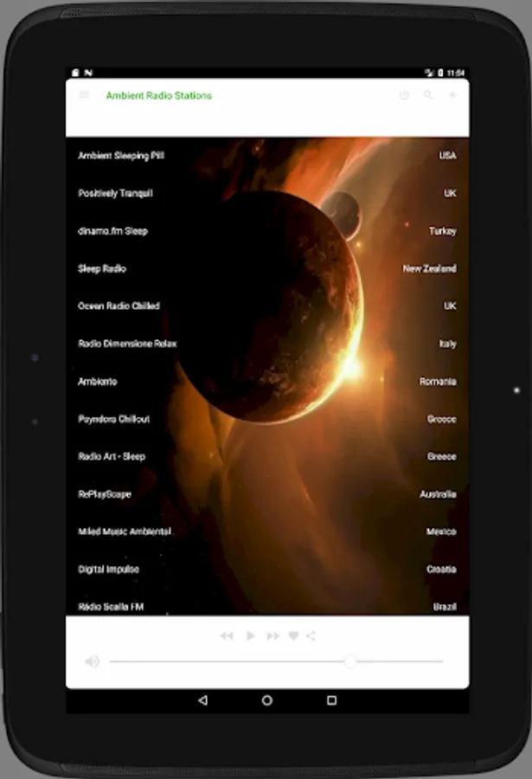Select the Ambiento station

tap(267, 382)
